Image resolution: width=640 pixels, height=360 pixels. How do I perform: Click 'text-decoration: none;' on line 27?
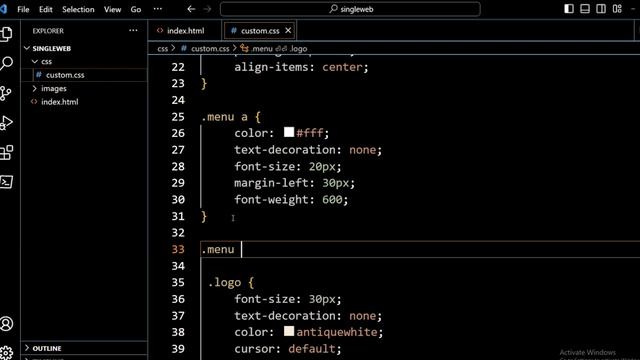pyautogui.click(x=308, y=150)
